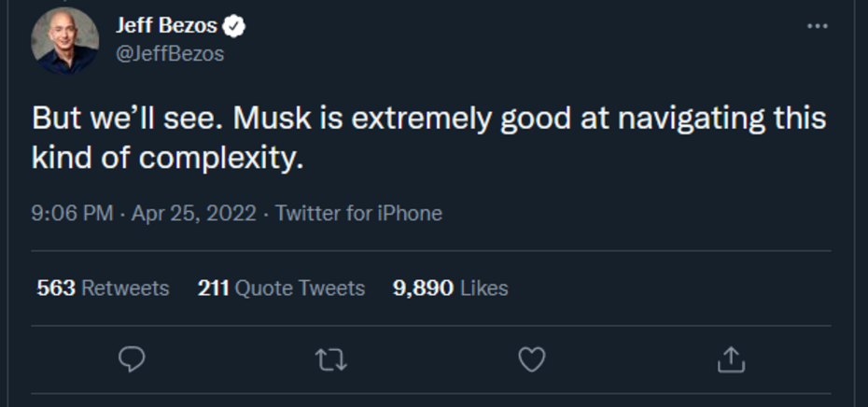The height and width of the screenshot is (407, 868).
Task: Click the retweet arrows icon
Action: [x=331, y=359]
